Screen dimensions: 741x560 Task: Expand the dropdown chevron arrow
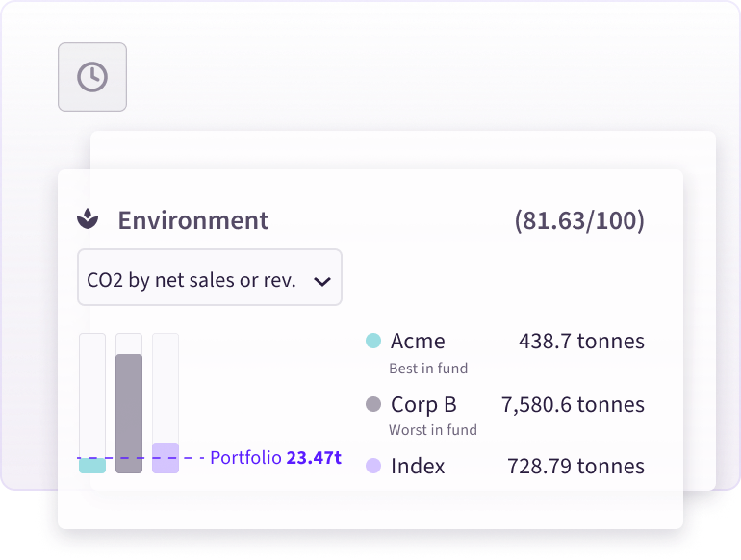(x=322, y=281)
